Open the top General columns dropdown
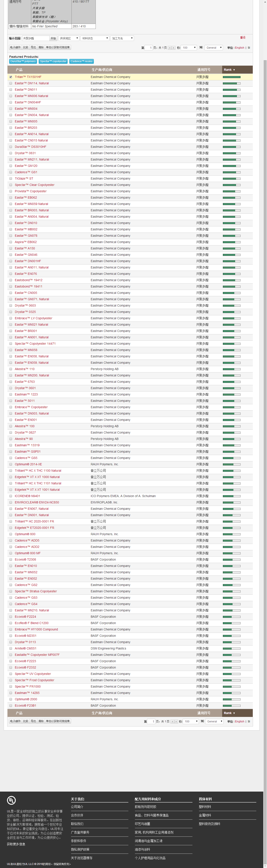This screenshot has width=267, height=868. [x=214, y=48]
